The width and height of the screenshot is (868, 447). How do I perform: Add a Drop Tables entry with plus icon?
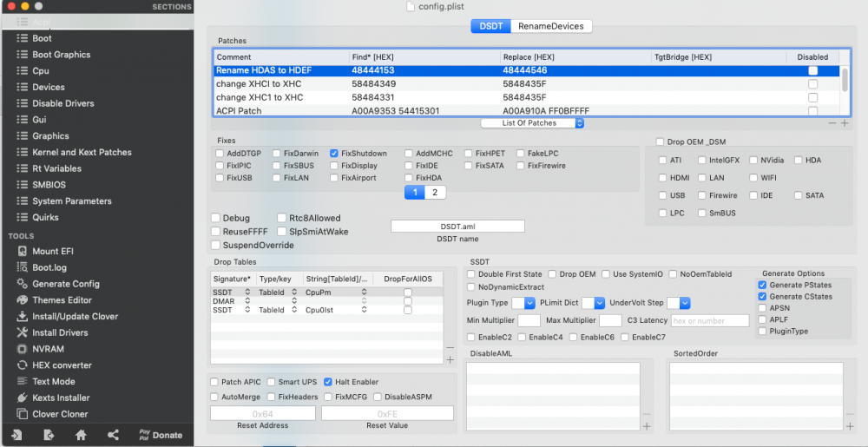[450, 359]
